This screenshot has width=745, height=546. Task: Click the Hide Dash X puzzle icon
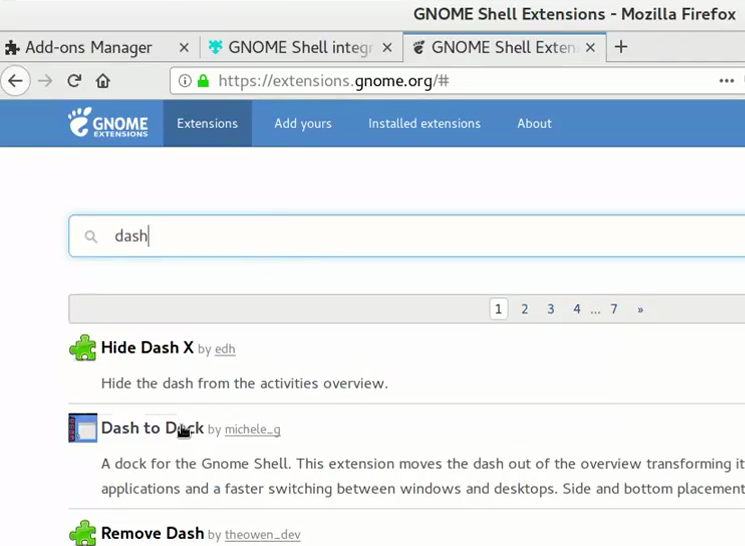click(x=83, y=348)
